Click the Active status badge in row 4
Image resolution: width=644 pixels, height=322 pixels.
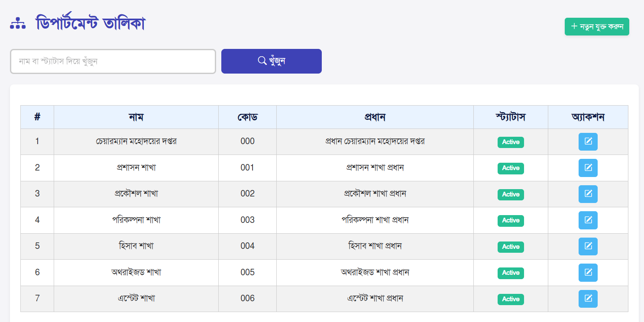point(511,221)
